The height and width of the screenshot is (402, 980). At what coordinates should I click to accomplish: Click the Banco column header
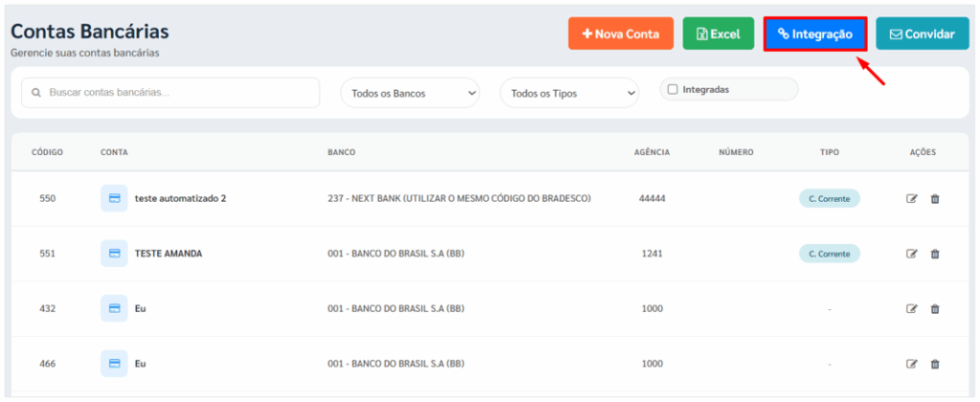click(342, 152)
